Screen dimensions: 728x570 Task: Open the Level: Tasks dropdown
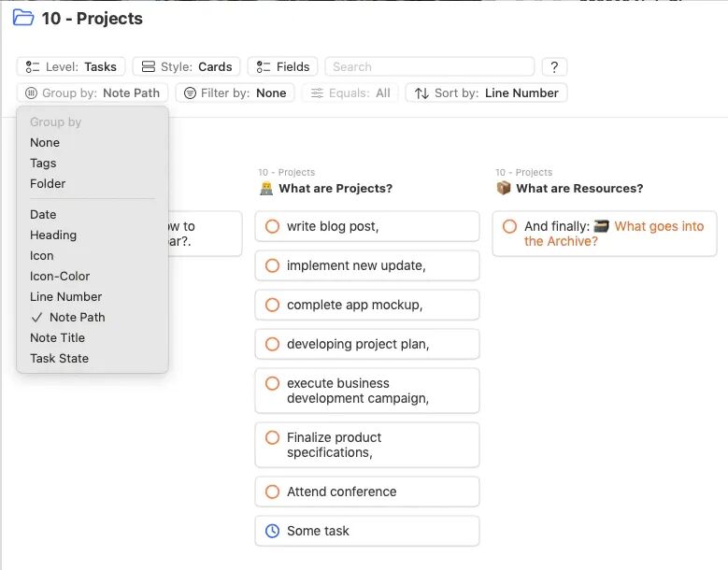(71, 67)
